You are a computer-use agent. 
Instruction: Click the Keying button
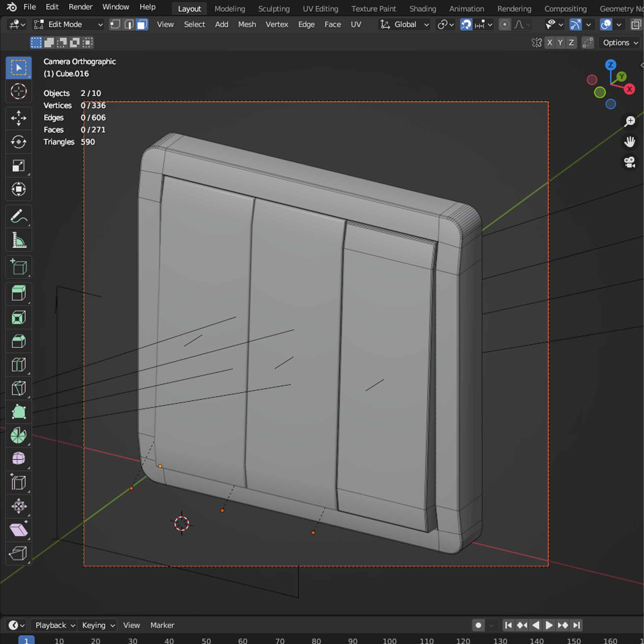coord(98,625)
